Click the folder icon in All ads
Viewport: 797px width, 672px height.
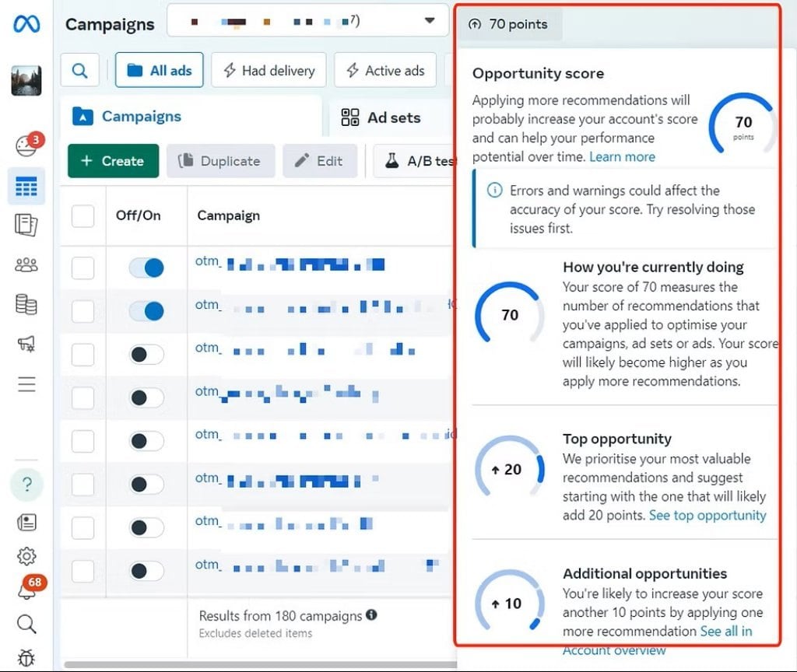(135, 70)
